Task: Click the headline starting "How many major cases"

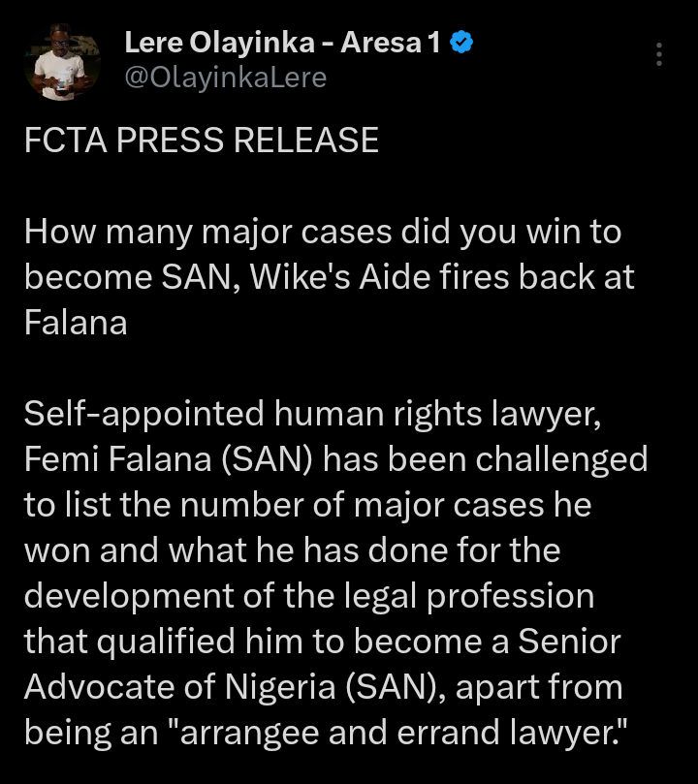Action: point(330,277)
